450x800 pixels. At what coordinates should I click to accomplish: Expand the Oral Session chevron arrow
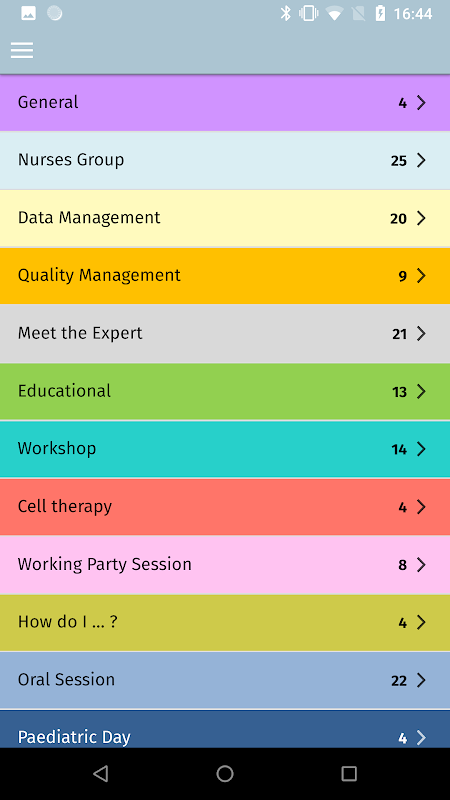pos(421,680)
